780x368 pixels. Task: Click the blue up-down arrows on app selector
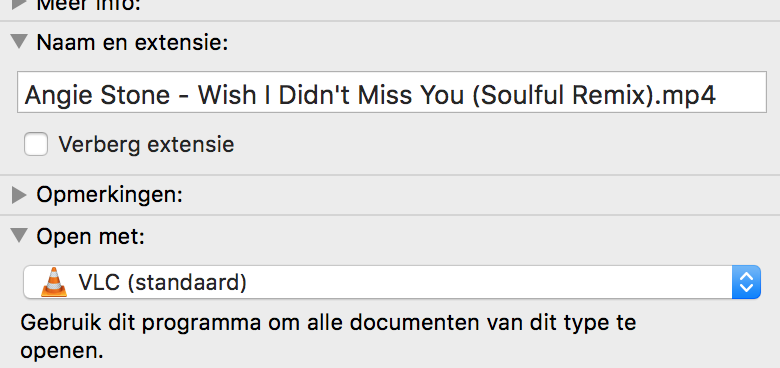(746, 282)
